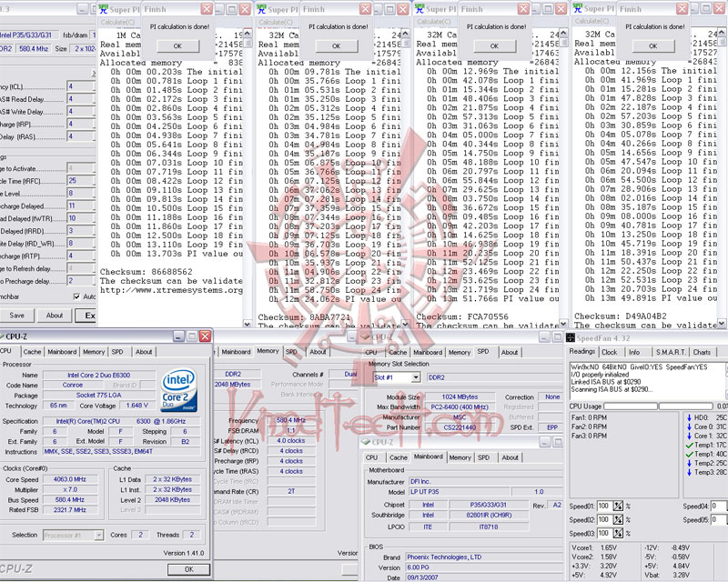Click the blue arrow beside Temp2 in SpeedFan
The width and height of the screenshot is (728, 582).
689,463
